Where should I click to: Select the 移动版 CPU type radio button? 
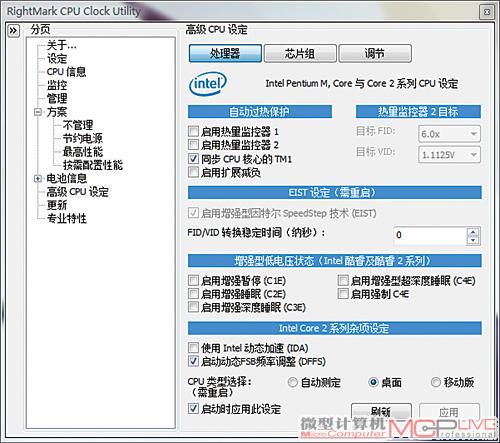tap(436, 382)
